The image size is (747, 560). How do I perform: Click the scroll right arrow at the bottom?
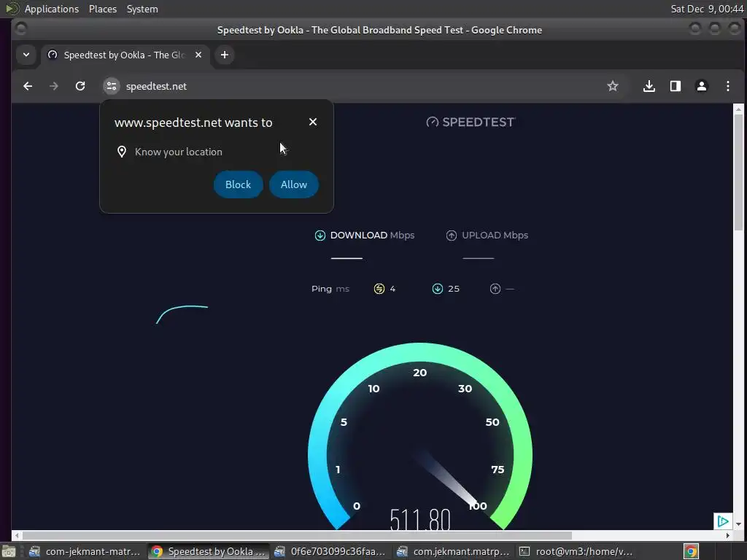(727, 535)
